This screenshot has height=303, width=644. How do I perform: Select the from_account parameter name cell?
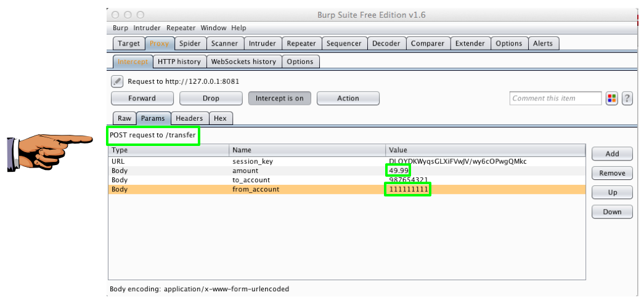point(308,189)
